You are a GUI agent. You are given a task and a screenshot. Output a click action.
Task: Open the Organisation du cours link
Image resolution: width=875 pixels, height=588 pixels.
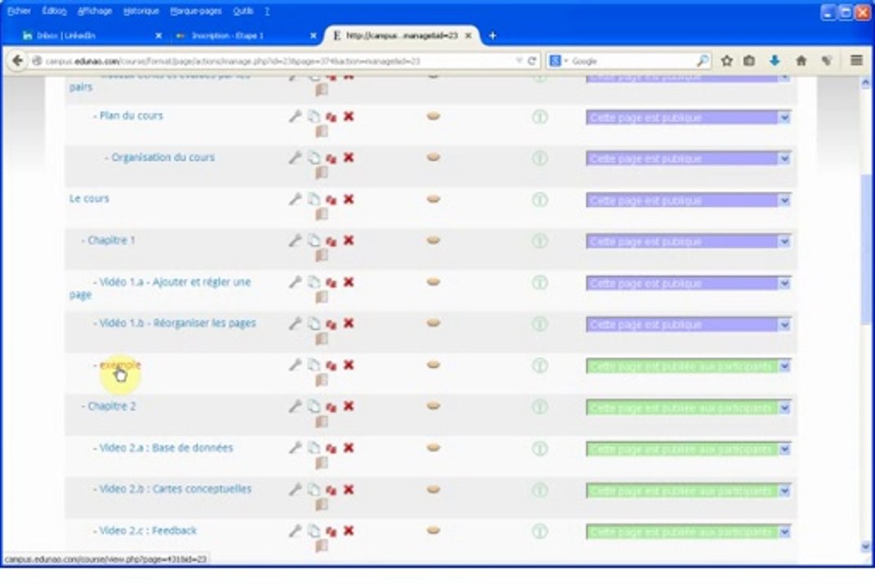coord(163,158)
